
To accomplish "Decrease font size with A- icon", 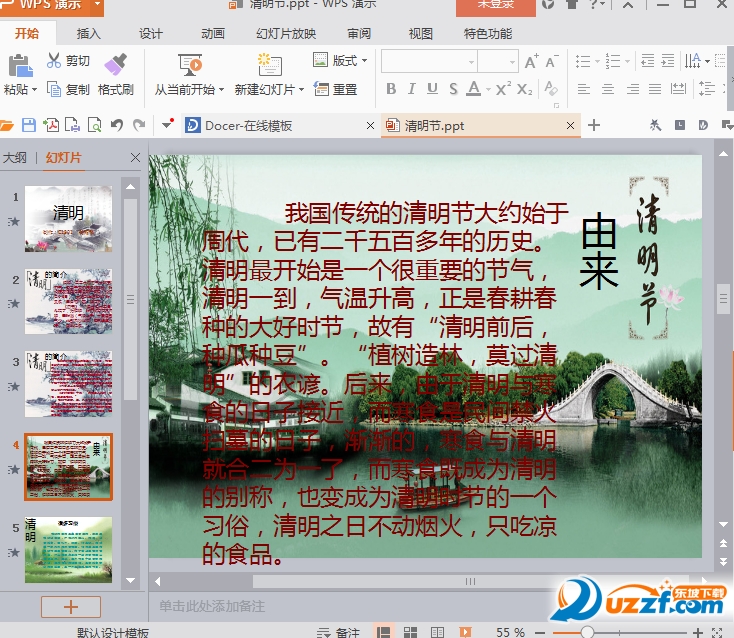I will (x=552, y=61).
